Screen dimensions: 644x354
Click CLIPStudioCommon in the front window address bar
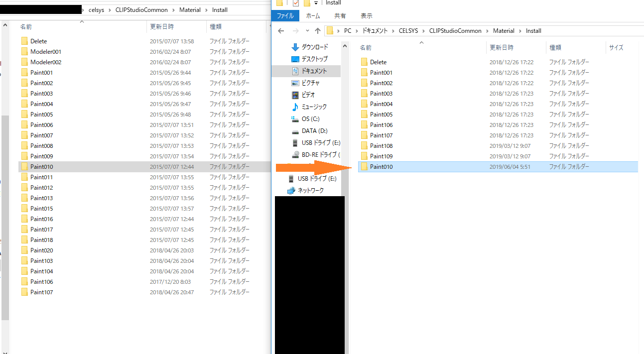pos(455,31)
